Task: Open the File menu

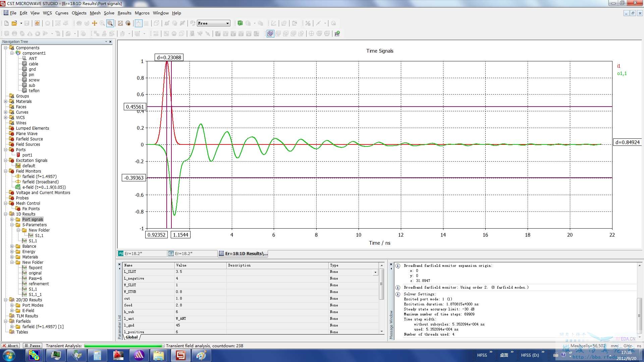Action: 13,13
